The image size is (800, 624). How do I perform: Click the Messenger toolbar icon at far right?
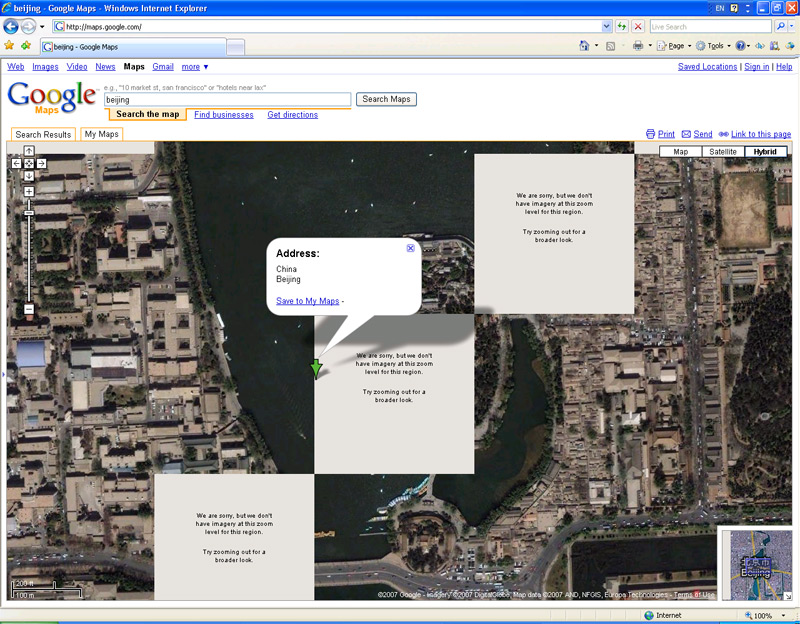(x=790, y=46)
